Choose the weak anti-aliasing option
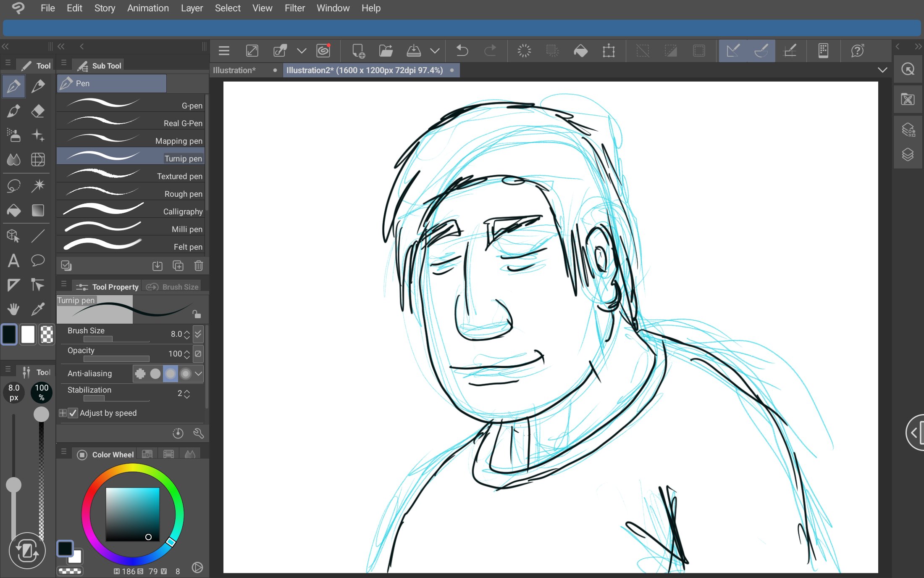The width and height of the screenshot is (924, 578). pyautogui.click(x=155, y=373)
